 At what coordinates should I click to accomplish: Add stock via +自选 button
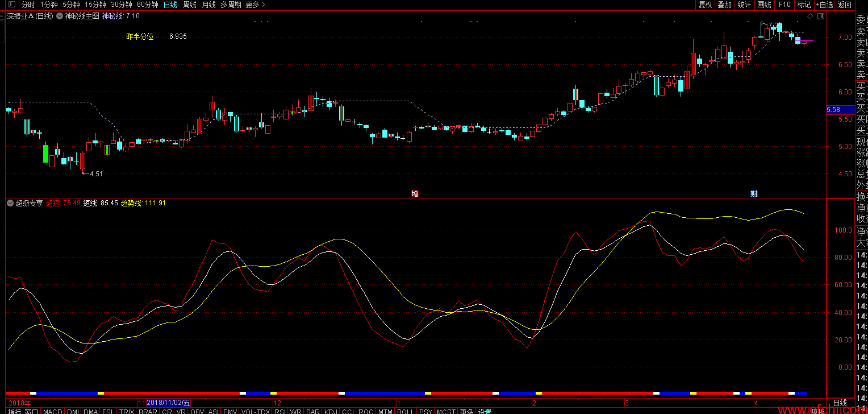click(824, 5)
